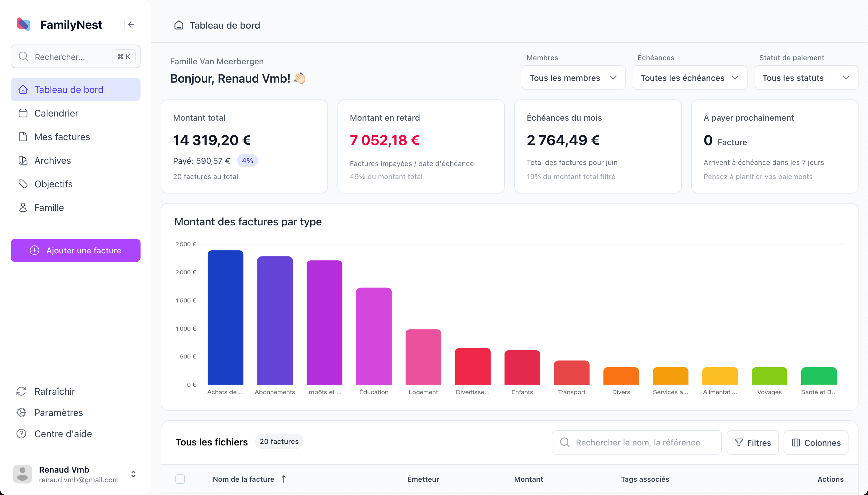Click the sort arrow next to Nom de la facture
Screen dimensions: 868x495
(x=284, y=479)
